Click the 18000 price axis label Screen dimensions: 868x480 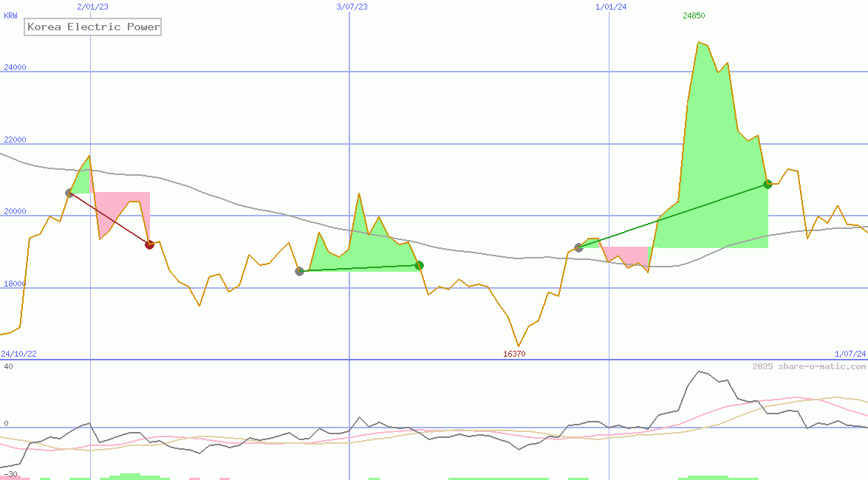click(x=15, y=284)
